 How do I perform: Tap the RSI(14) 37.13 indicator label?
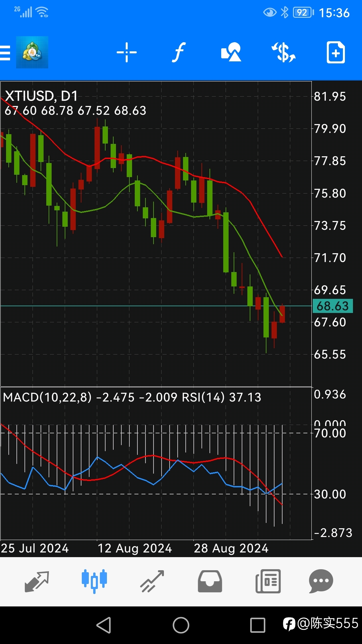click(221, 397)
